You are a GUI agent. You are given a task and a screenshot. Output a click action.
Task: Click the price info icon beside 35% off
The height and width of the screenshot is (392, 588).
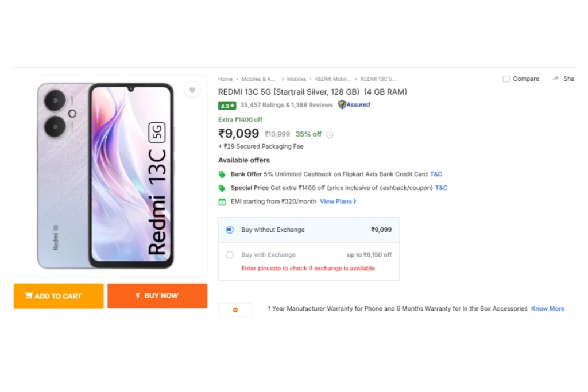[330, 134]
